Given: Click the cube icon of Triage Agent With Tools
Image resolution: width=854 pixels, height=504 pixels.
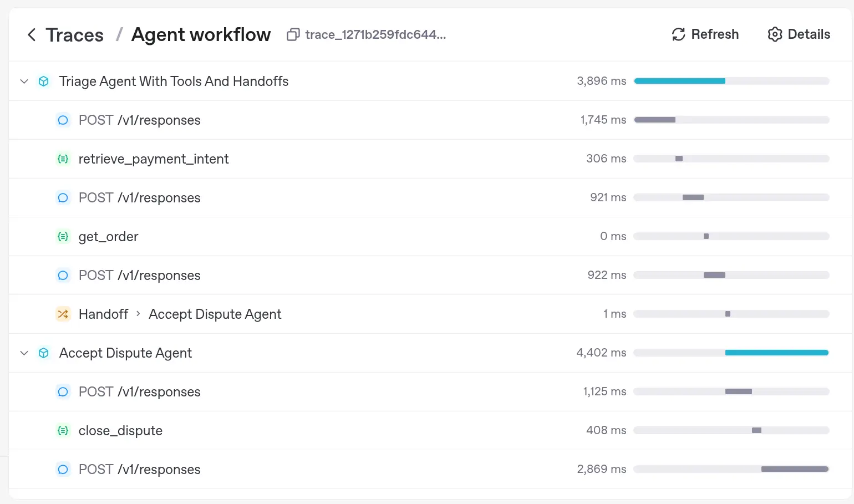Looking at the screenshot, I should coord(43,81).
